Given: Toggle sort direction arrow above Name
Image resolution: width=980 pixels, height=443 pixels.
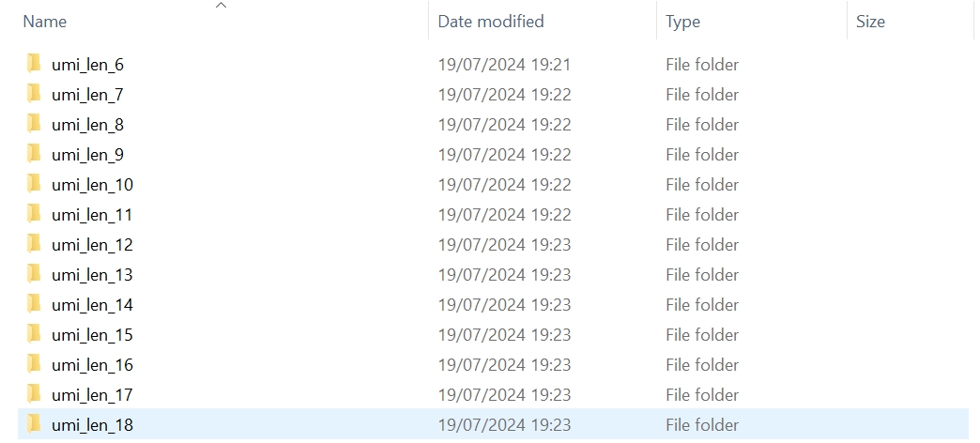Looking at the screenshot, I should [x=221, y=6].
